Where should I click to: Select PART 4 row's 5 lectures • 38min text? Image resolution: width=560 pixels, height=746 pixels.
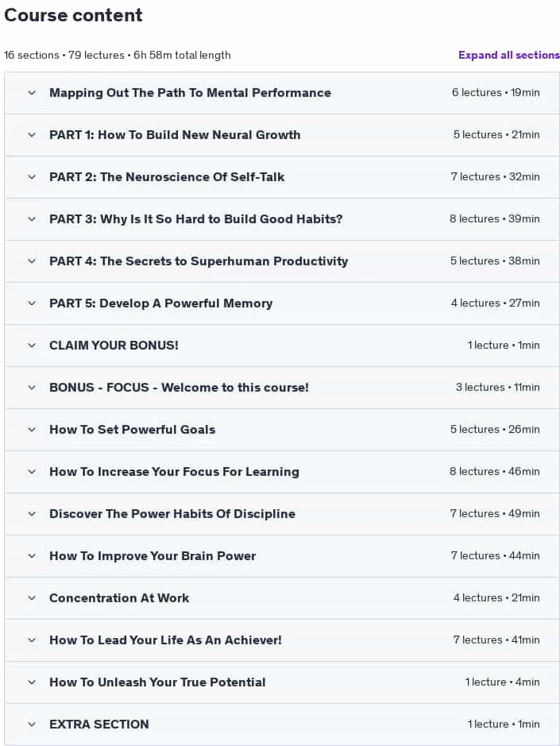click(x=495, y=261)
